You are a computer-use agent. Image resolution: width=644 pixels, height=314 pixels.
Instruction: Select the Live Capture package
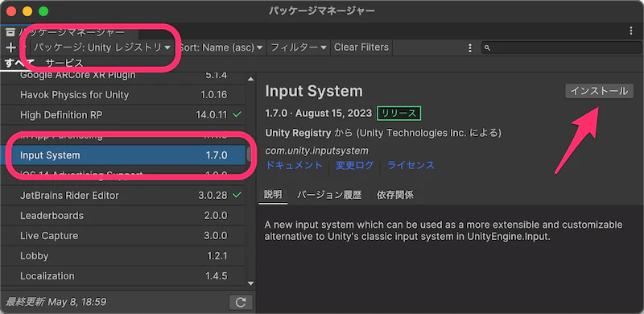(x=123, y=235)
